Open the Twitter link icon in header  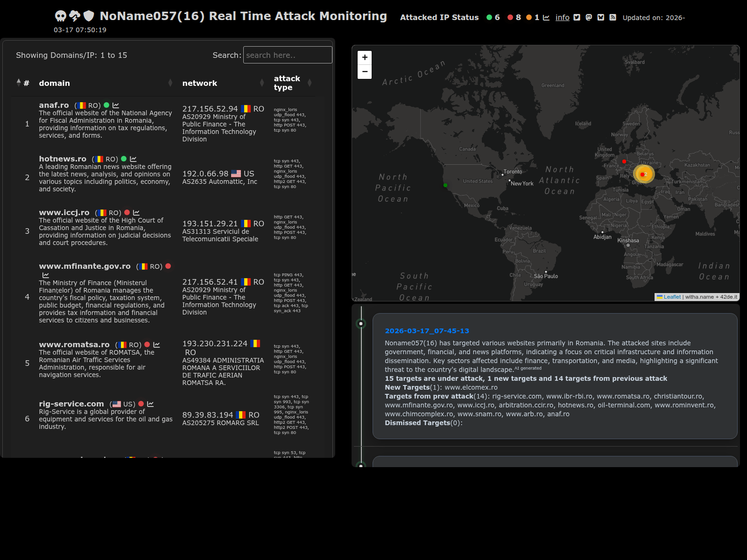[x=577, y=17]
